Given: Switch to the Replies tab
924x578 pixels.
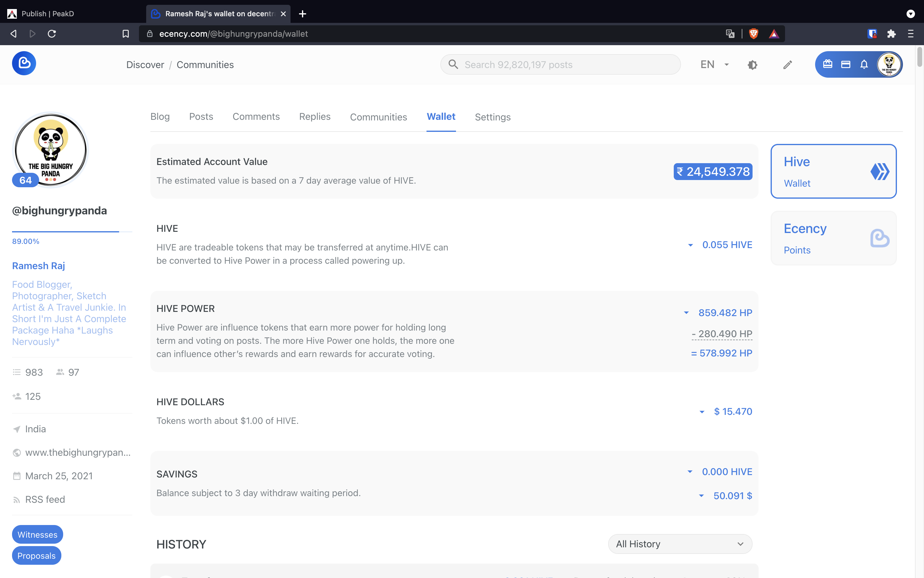Looking at the screenshot, I should pyautogui.click(x=315, y=117).
